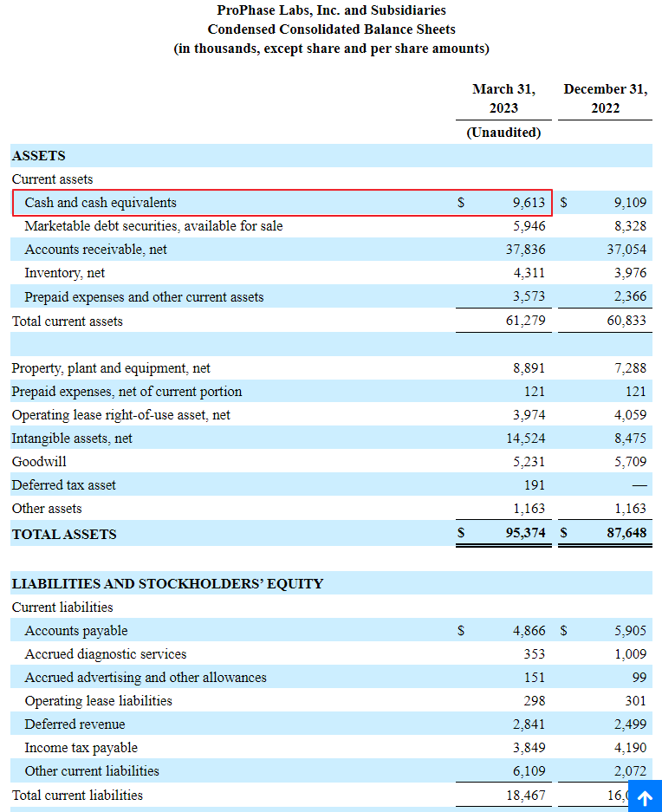Viewport: 662px width, 812px height.
Task: Click the March 31, 2023 column header
Action: click(503, 99)
